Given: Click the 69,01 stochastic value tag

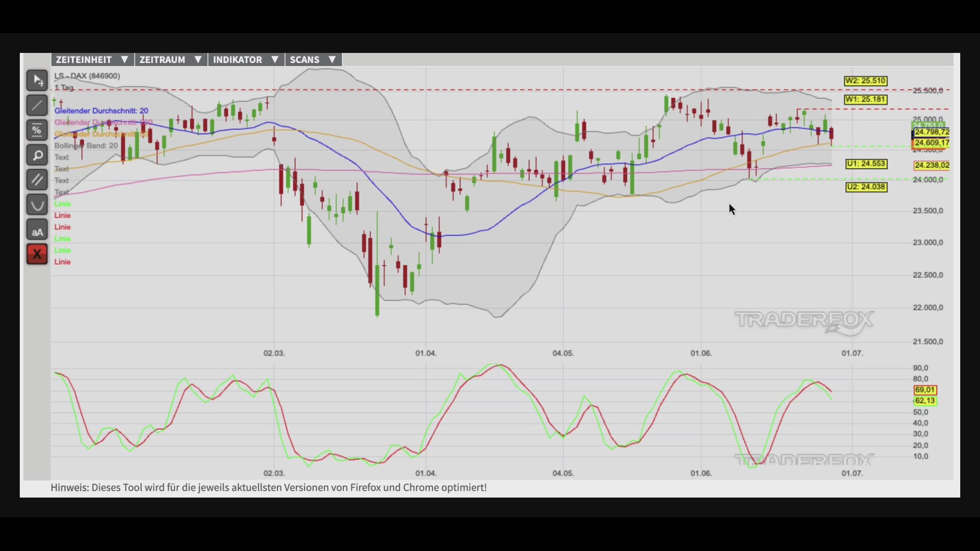Looking at the screenshot, I should pos(925,390).
